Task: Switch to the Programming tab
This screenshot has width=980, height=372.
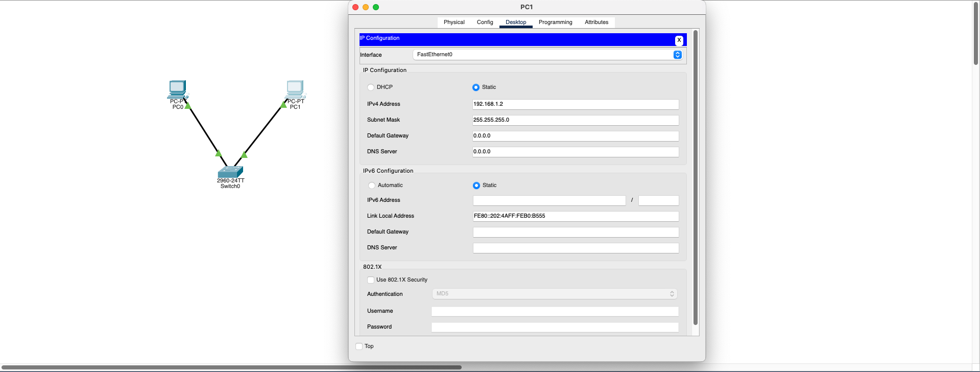Action: [555, 22]
